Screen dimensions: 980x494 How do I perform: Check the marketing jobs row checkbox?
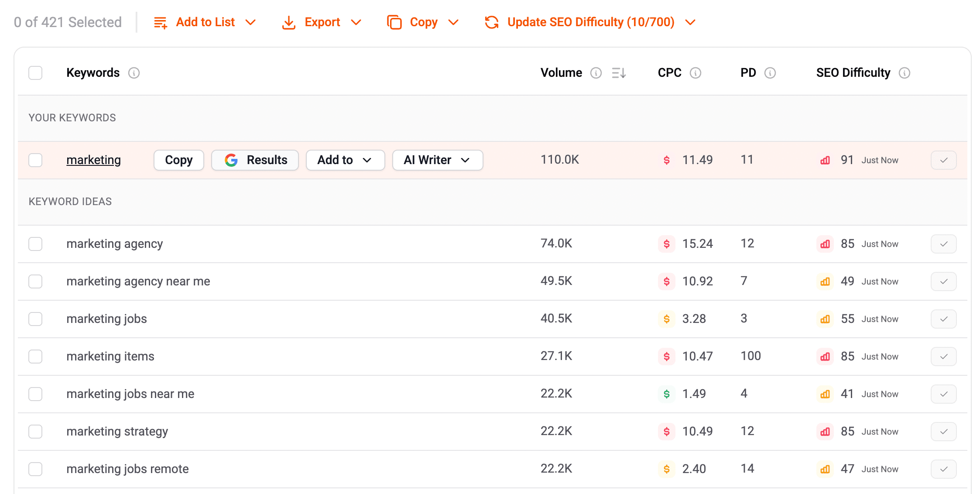[35, 319]
